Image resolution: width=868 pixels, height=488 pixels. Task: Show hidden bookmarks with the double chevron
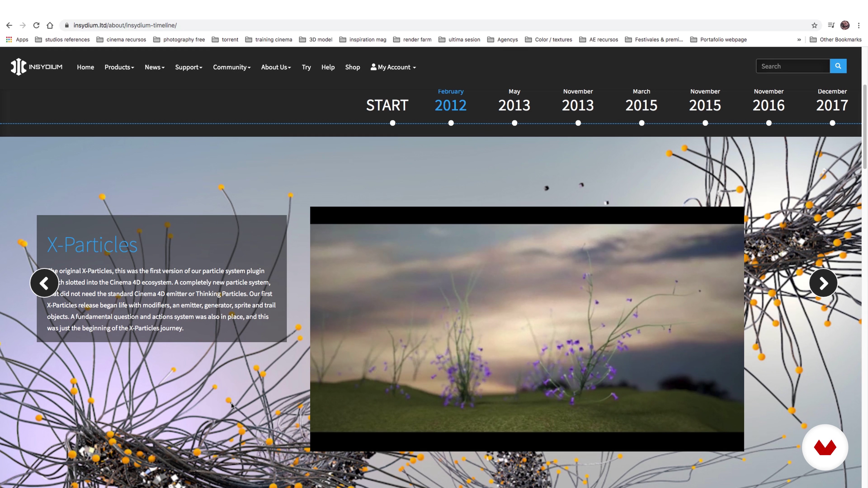(x=799, y=39)
